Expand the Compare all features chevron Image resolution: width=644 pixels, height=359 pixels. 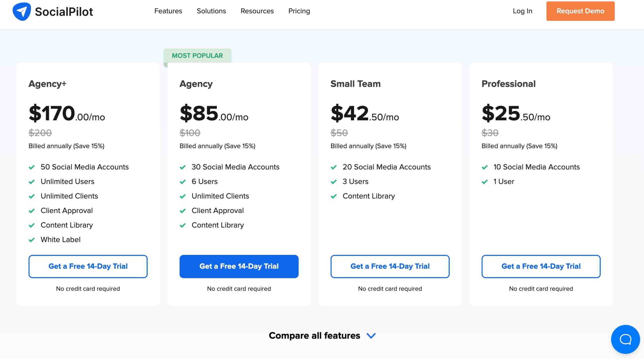371,336
